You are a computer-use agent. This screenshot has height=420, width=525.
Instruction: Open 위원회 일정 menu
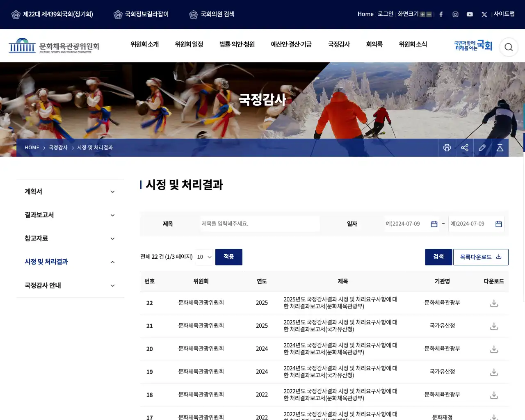tap(189, 44)
